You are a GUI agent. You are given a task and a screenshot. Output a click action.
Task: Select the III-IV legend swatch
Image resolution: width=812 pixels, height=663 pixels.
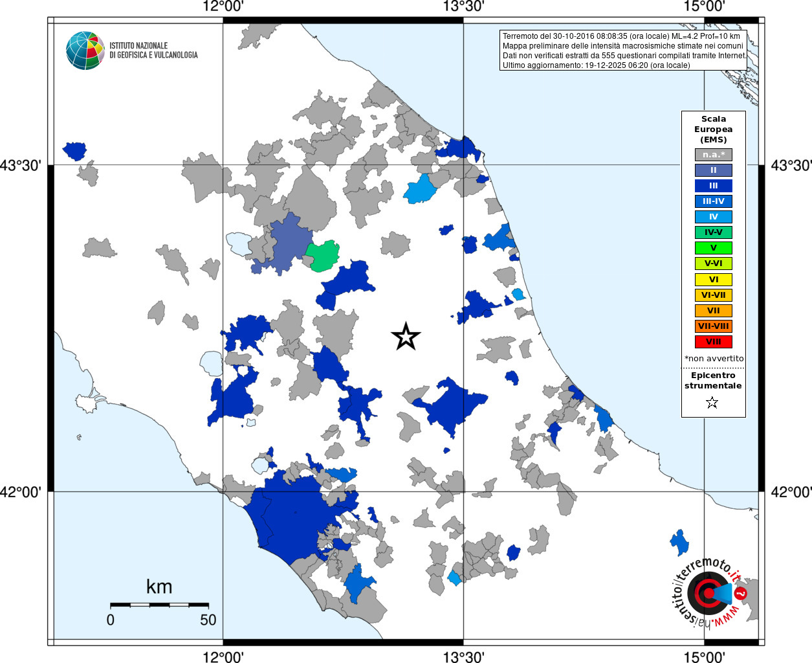714,201
